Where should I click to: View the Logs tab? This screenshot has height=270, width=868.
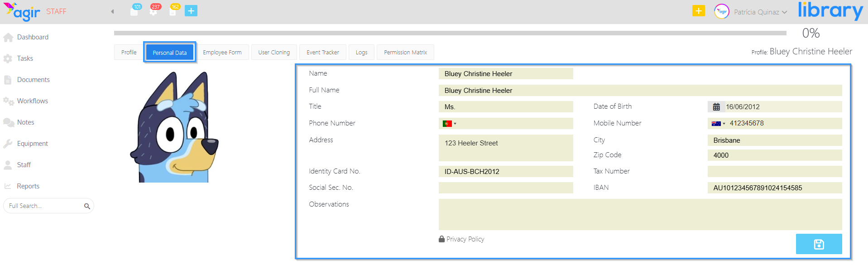361,52
